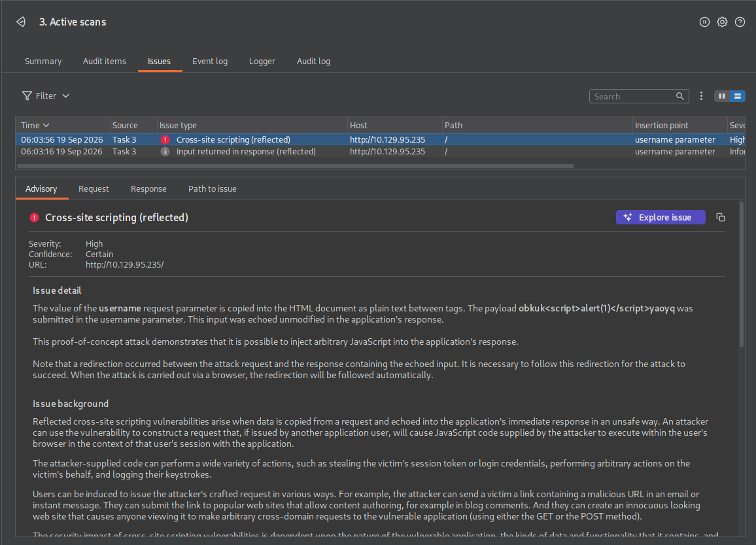756x545 pixels.
Task: Click the issues table horizontal scrollbar
Action: click(x=295, y=166)
